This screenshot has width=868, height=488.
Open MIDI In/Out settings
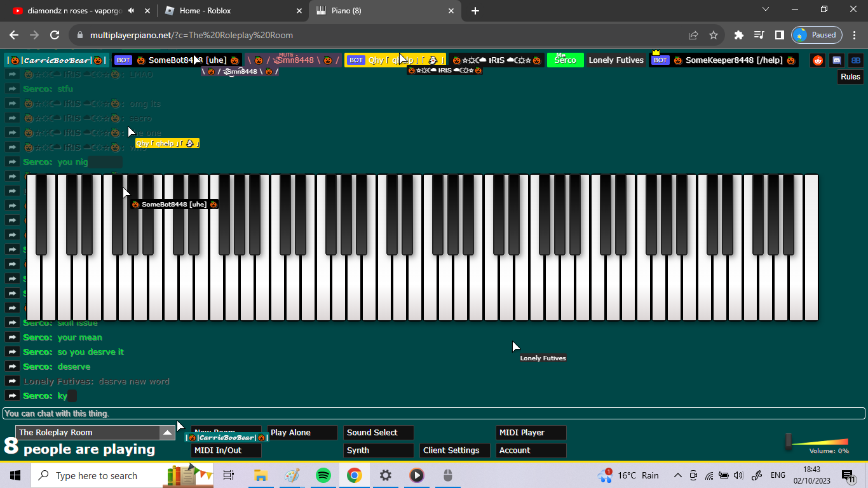click(226, 451)
